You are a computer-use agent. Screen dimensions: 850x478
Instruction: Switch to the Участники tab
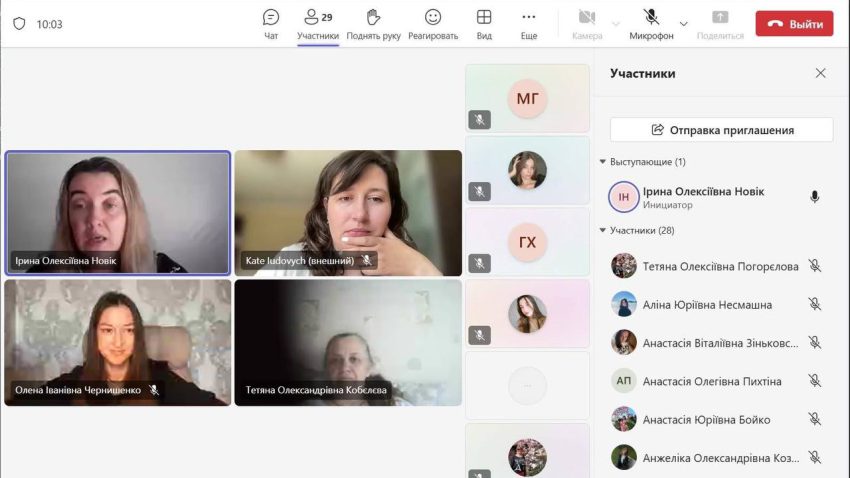click(x=318, y=24)
